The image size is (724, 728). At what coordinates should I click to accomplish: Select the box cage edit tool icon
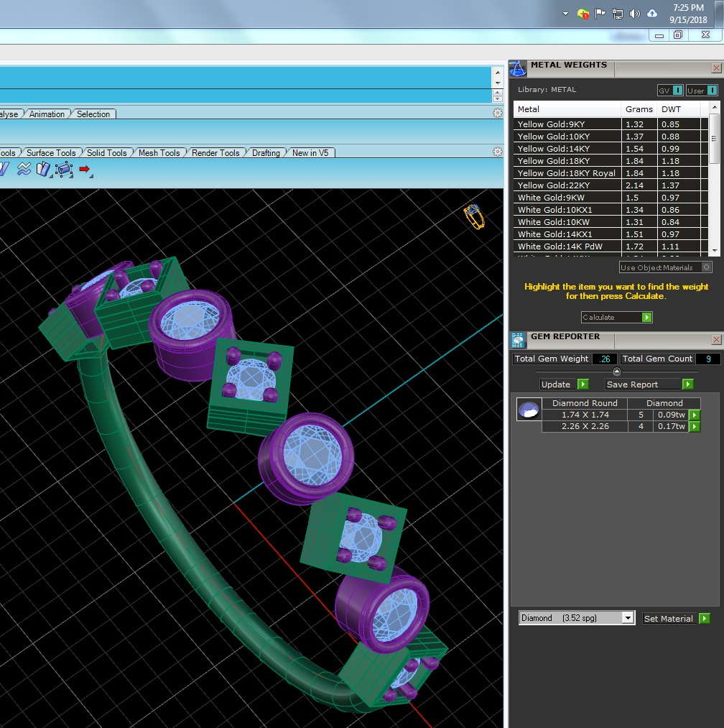64,170
